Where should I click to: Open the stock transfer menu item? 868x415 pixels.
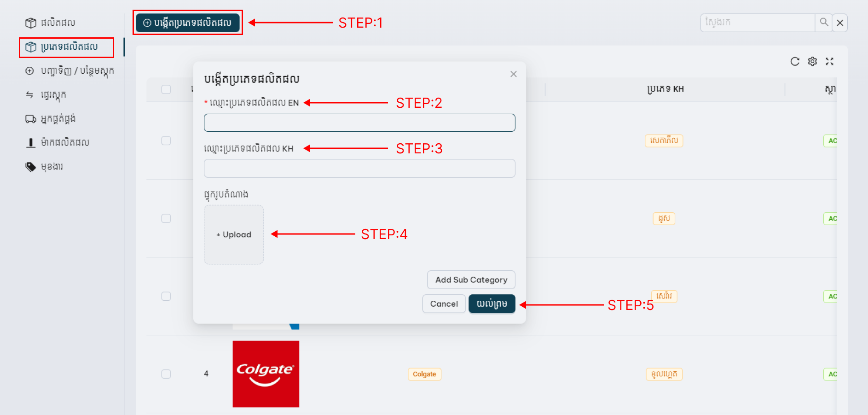[53, 95]
